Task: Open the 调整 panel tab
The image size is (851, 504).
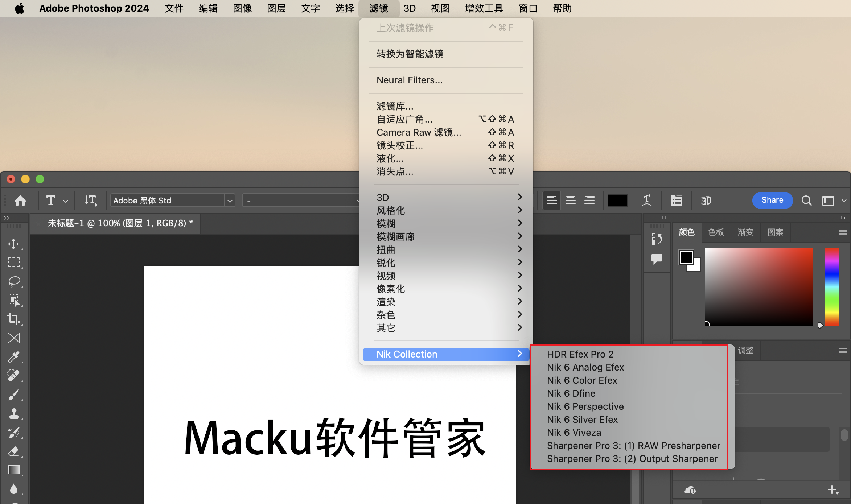Action: [746, 350]
